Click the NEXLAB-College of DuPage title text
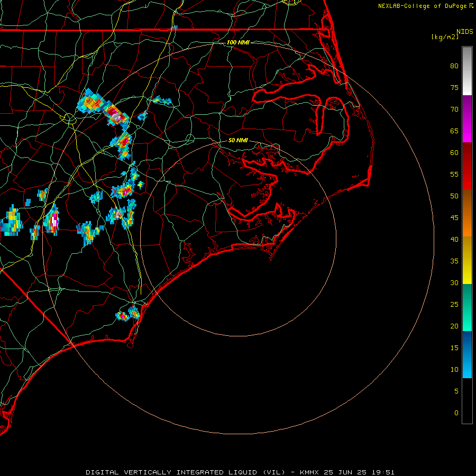 (423, 6)
